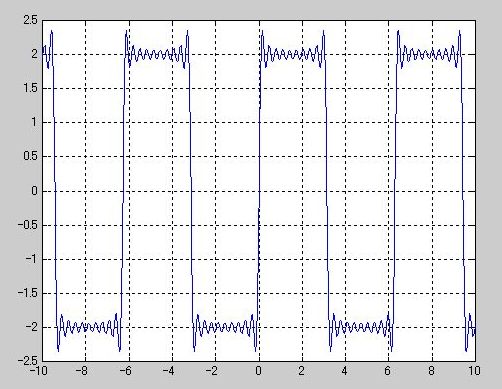This screenshot has width=502, height=389.
Task: Click grid intersection at x=-8, y=0
Action: pyautogui.click(x=86, y=191)
